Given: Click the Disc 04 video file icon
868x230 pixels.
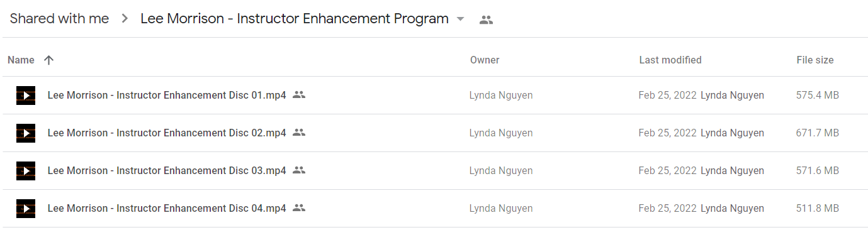Looking at the screenshot, I should (x=26, y=209).
